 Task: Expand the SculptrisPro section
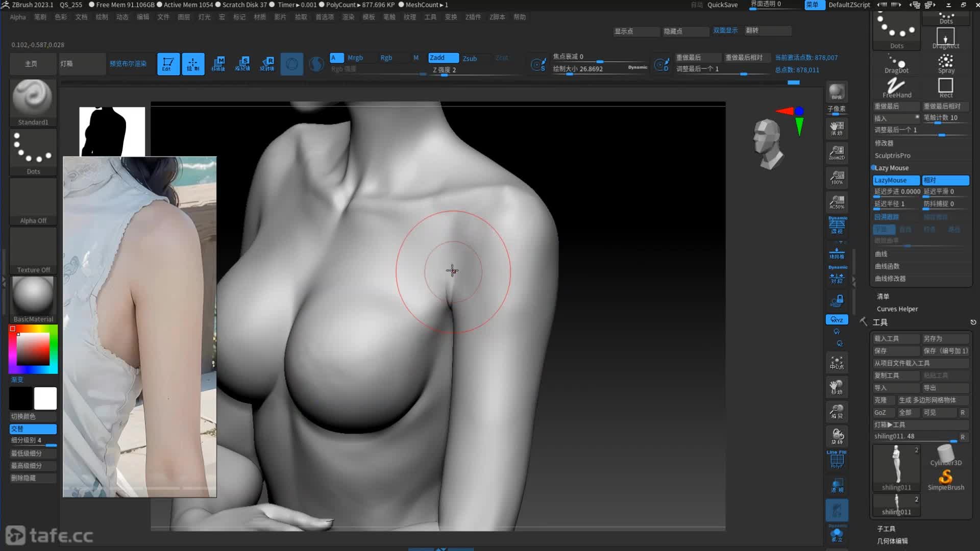coord(892,156)
